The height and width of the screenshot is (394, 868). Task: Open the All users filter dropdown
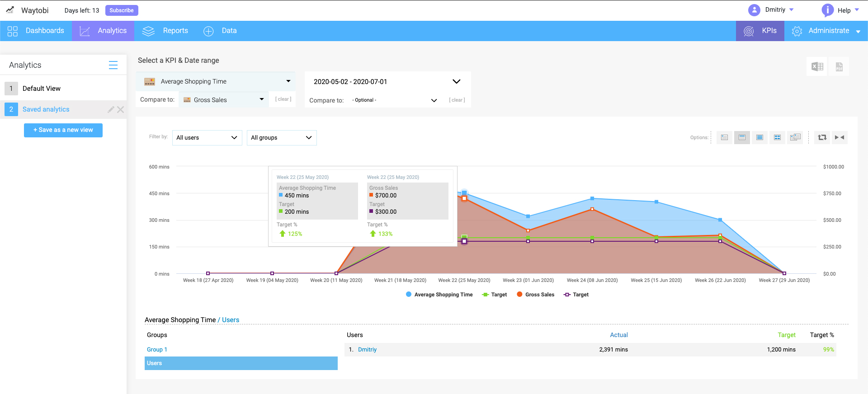[207, 138]
